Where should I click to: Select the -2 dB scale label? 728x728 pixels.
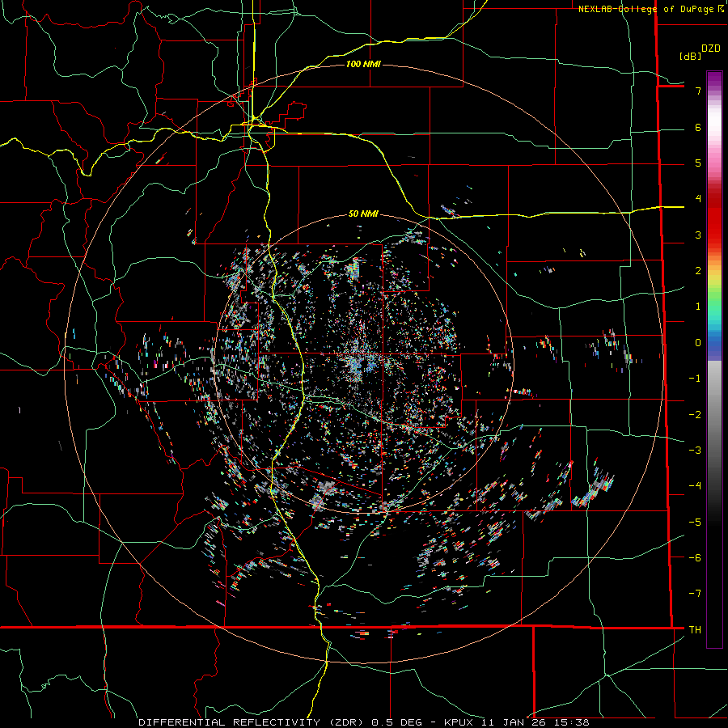point(695,415)
